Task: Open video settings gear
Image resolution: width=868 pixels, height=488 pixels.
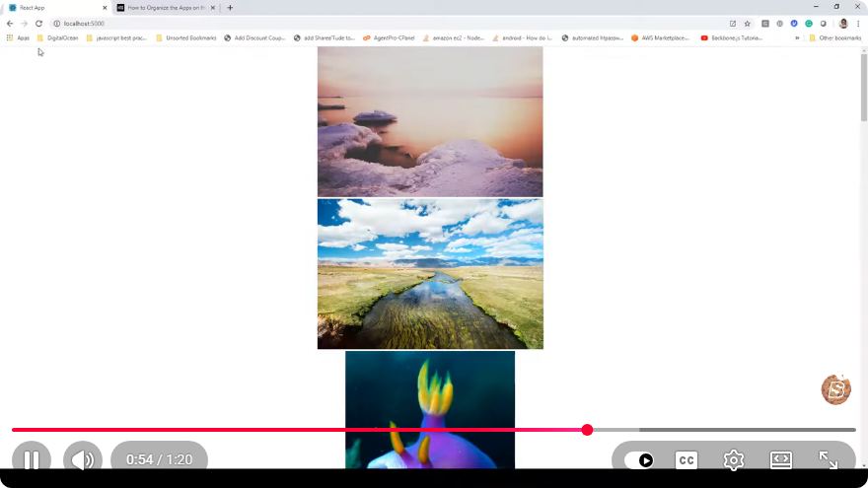Action: [734, 459]
